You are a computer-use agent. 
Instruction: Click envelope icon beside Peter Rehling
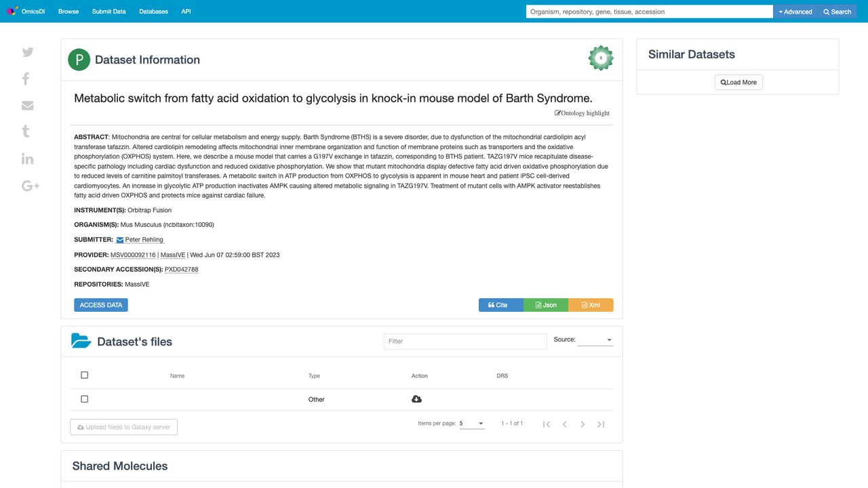pos(120,240)
